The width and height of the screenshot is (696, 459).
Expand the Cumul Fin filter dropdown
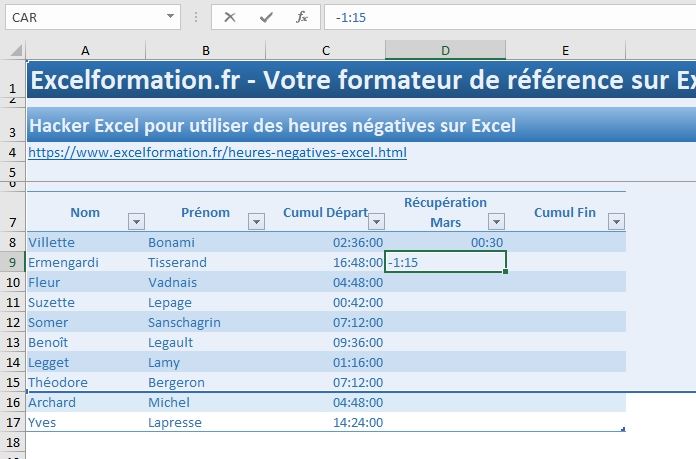pyautogui.click(x=616, y=222)
